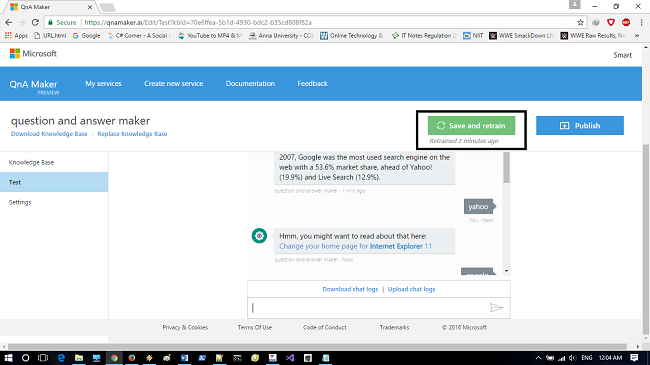The width and height of the screenshot is (650, 365).
Task: Launch Microsoft Edge from the taskbar
Action: (x=61, y=358)
